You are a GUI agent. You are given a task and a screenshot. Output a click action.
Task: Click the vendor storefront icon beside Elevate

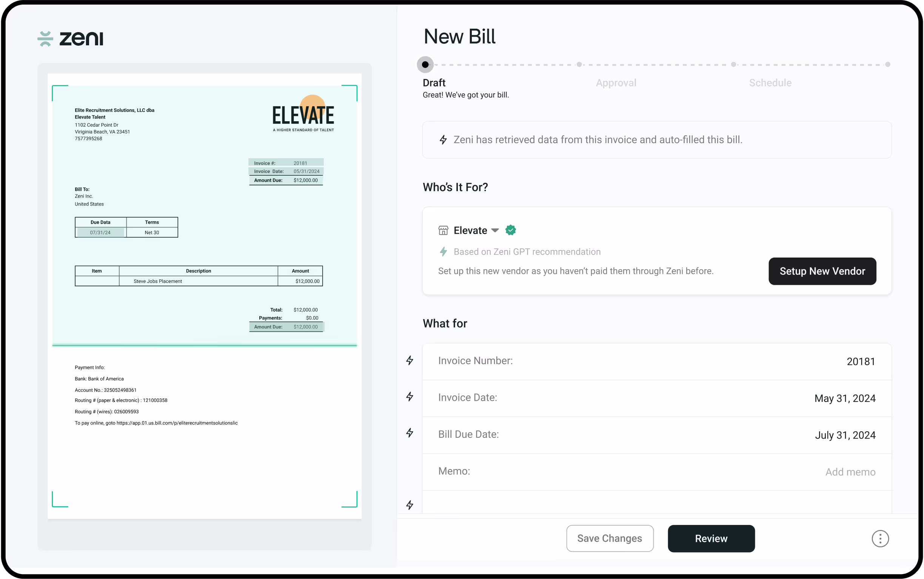coord(443,230)
